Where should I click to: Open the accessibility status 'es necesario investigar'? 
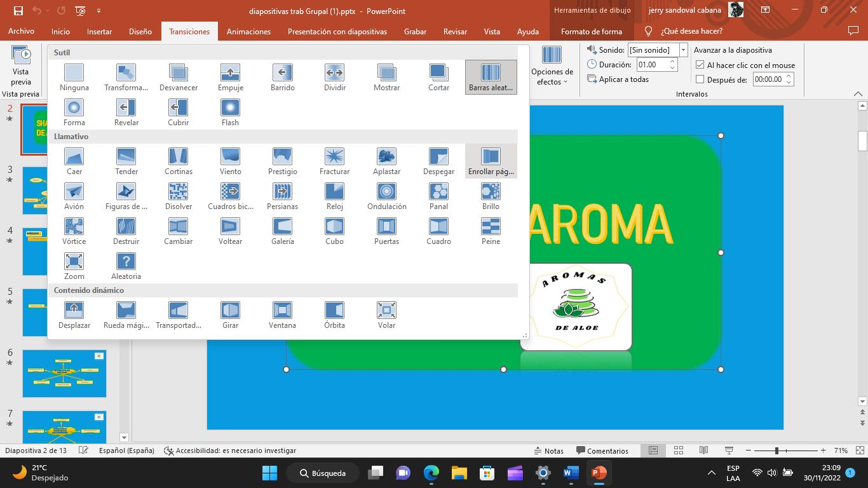[x=230, y=451]
